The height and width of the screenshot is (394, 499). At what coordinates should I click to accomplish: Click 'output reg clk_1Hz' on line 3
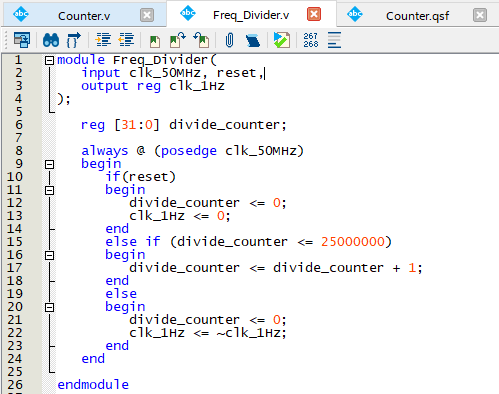click(153, 86)
